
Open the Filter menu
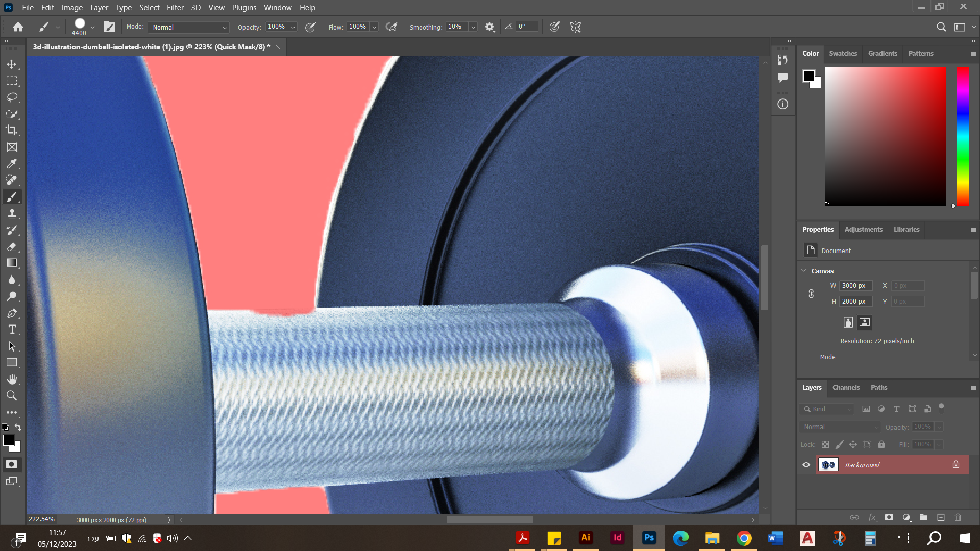point(175,8)
